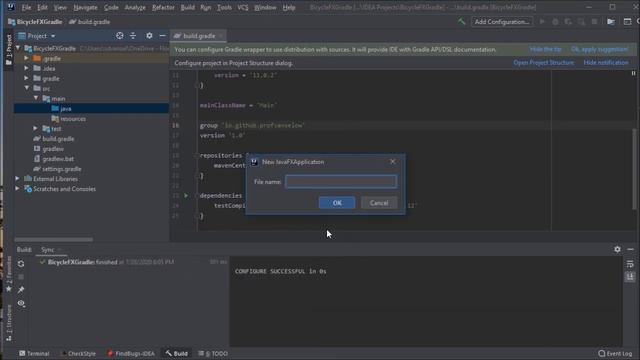
Task: Select gradlew.bat in project tree
Action: [x=58, y=159]
